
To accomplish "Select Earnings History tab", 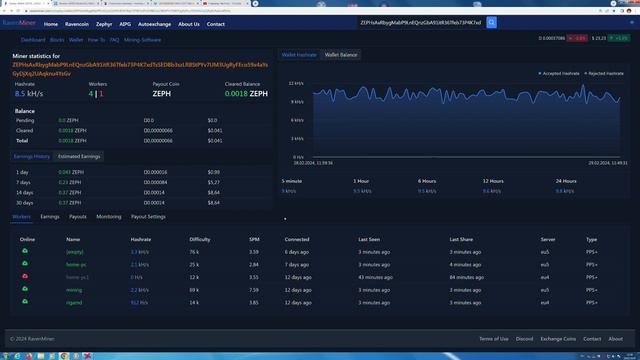I will coord(32,156).
